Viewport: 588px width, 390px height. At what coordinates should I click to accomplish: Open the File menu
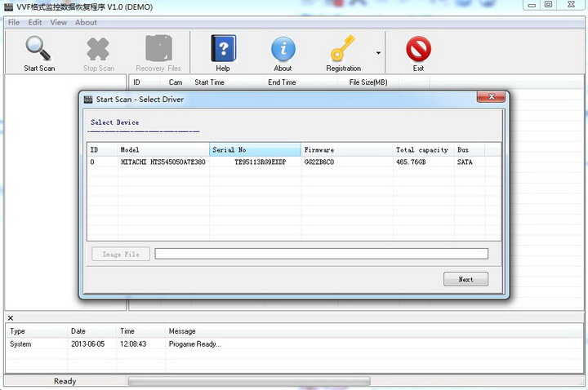[14, 23]
